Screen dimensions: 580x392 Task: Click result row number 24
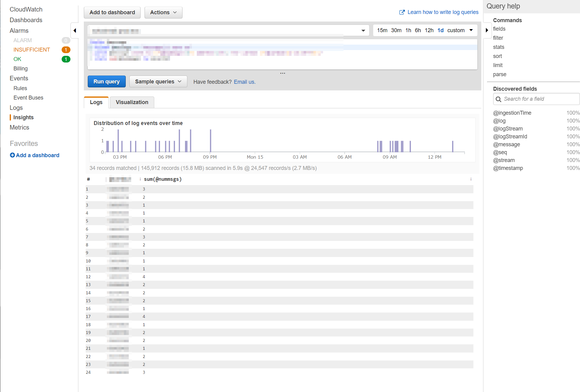[279, 372]
